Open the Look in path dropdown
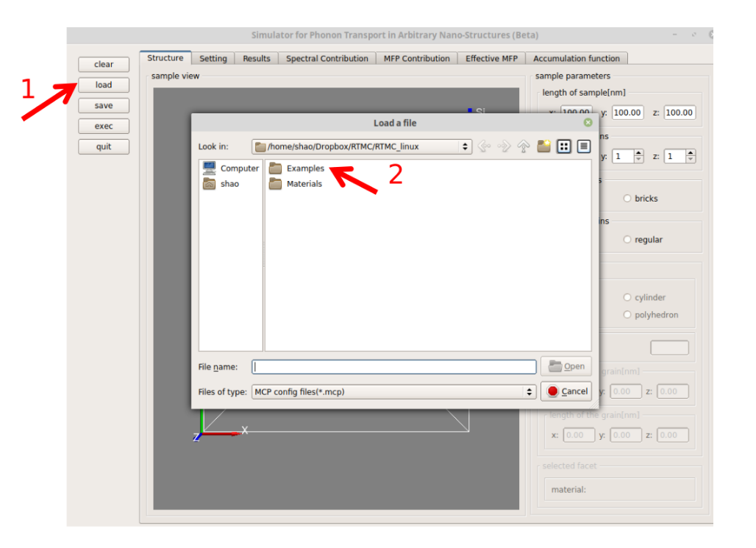This screenshot has height=548, width=756. 361,146
